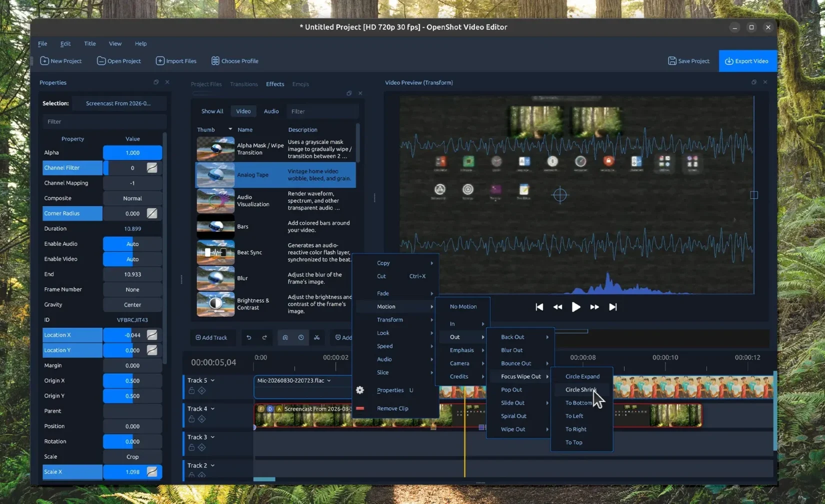Viewport: 825px width, 504px height.
Task: Click the Rotation value slider
Action: coord(132,441)
